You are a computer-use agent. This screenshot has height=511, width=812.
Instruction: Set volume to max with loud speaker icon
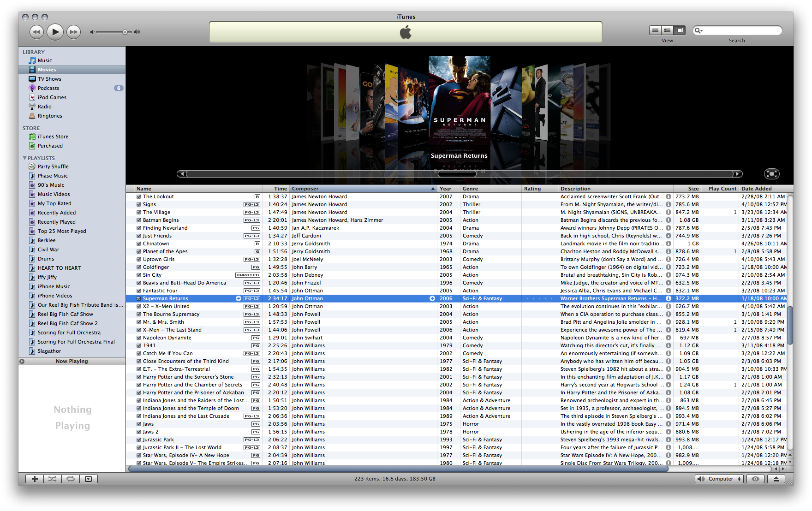(x=137, y=32)
